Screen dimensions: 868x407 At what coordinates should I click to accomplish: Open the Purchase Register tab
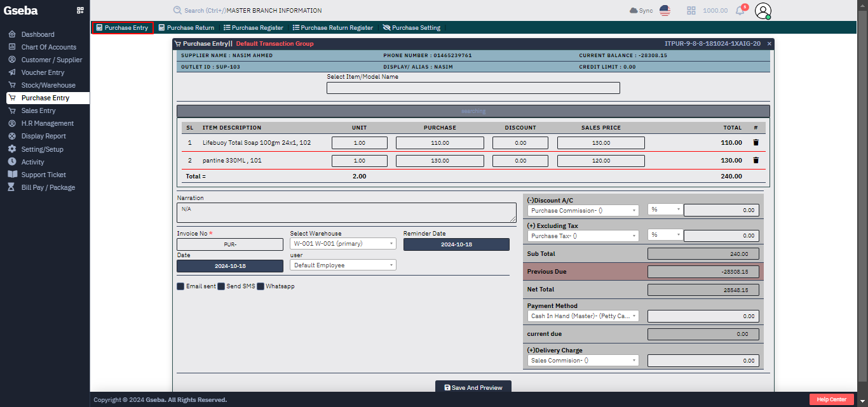tap(254, 27)
